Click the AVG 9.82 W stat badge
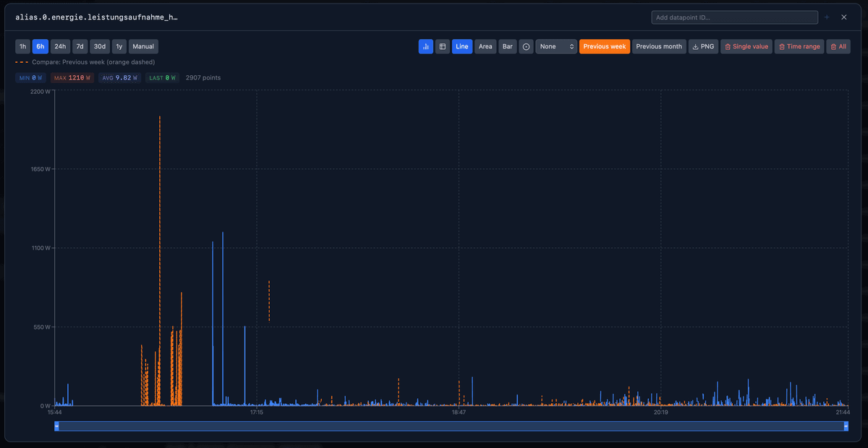Screen dimensions: 868x448 coord(120,77)
